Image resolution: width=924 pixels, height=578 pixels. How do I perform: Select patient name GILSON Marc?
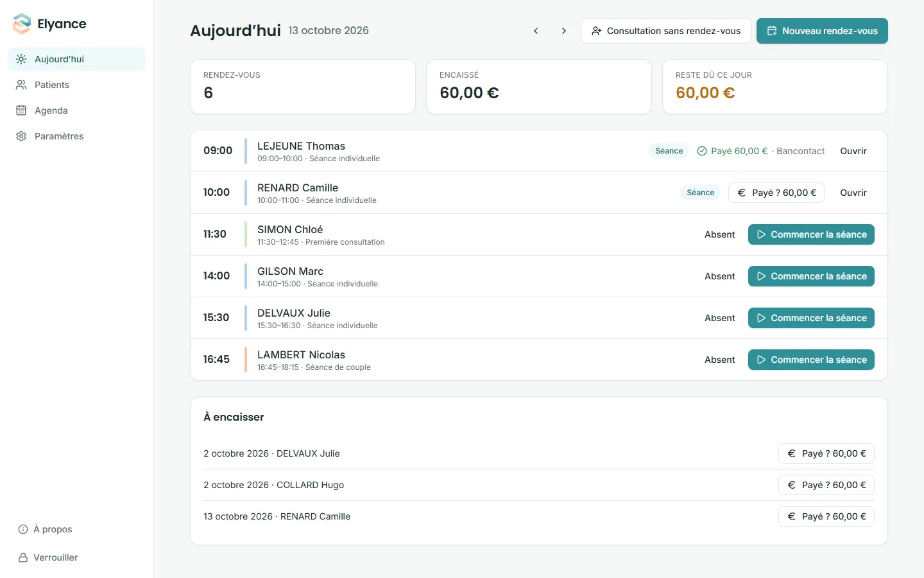[290, 271]
